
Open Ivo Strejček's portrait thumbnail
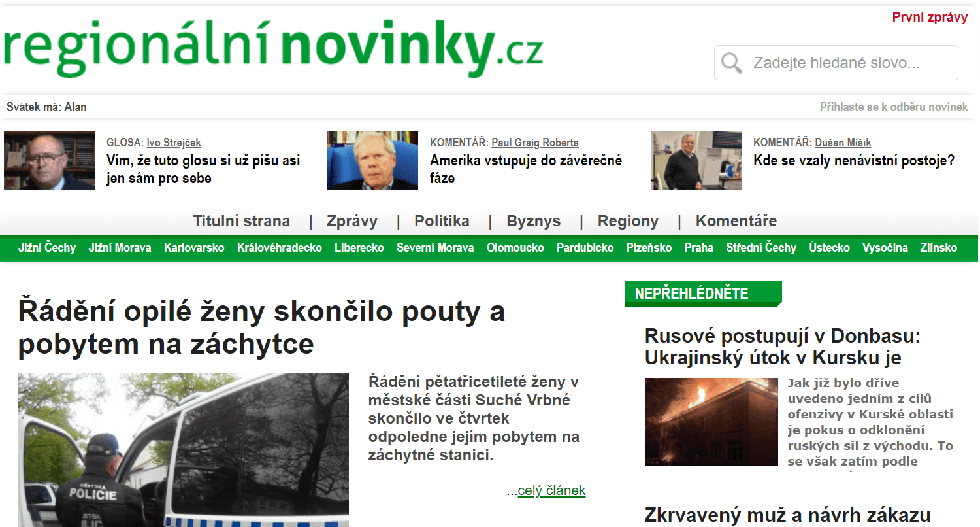tap(49, 161)
